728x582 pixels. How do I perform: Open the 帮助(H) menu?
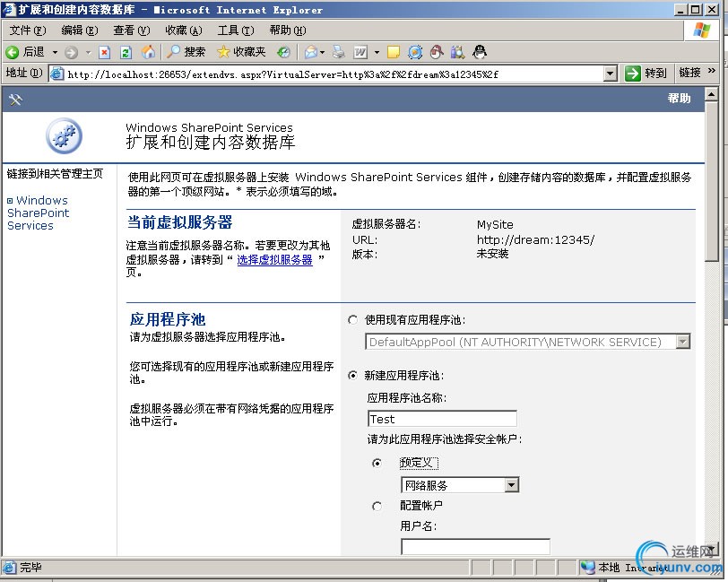[288, 30]
